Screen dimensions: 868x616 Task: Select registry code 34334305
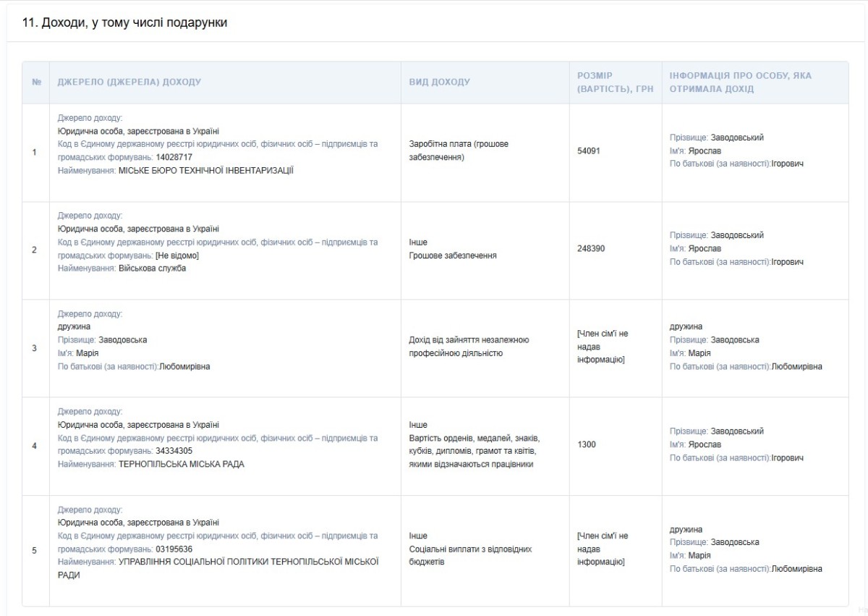tap(174, 451)
